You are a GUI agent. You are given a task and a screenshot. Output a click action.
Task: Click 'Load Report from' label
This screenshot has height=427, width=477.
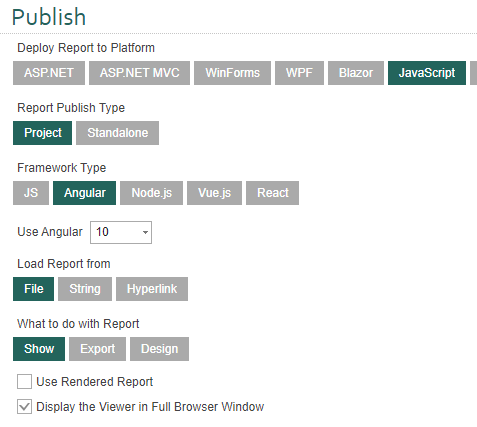[64, 264]
